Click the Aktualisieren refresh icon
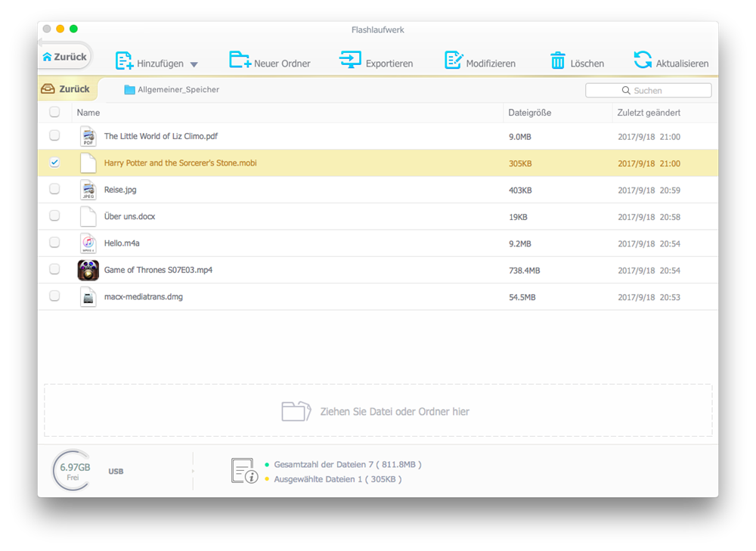 pyautogui.click(x=643, y=60)
